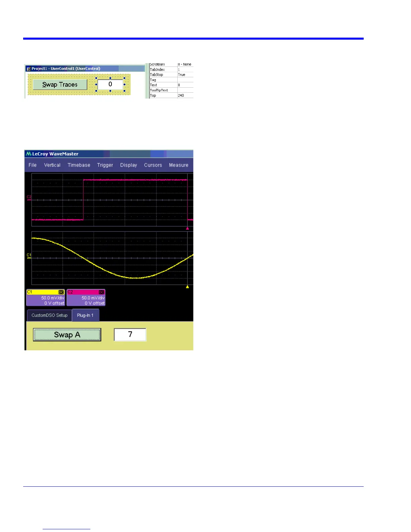
Task: Select the TabStop property row
Action: pyautogui.click(x=171, y=75)
